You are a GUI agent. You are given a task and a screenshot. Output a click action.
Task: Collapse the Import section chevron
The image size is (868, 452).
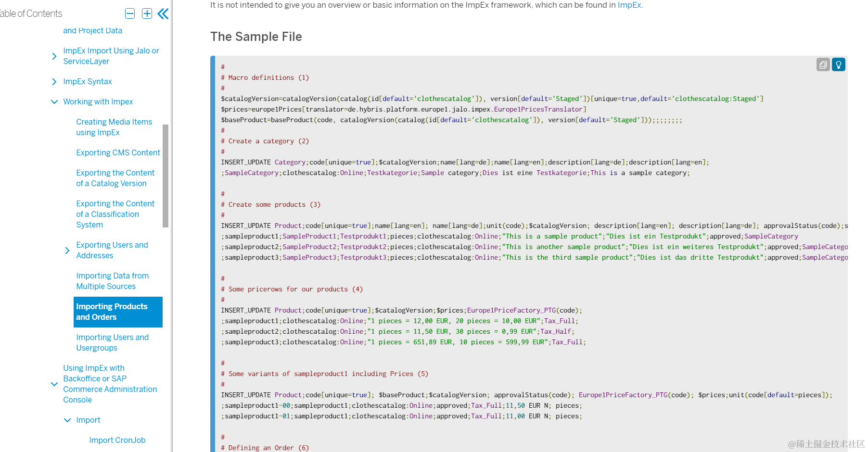(x=67, y=420)
